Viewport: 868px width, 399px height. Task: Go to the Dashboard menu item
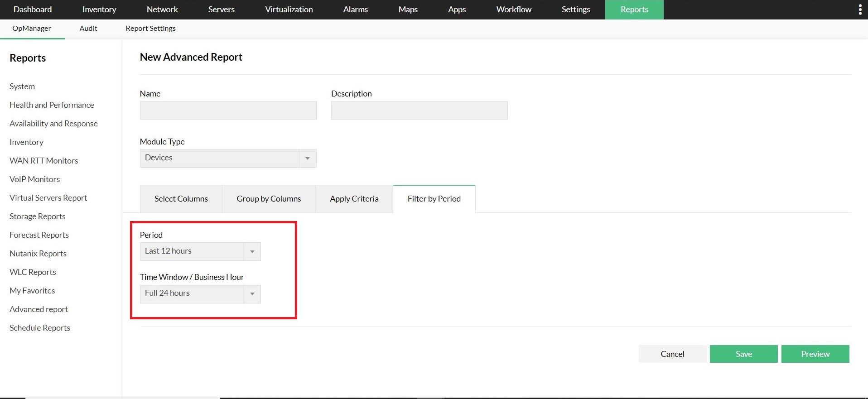click(x=33, y=10)
